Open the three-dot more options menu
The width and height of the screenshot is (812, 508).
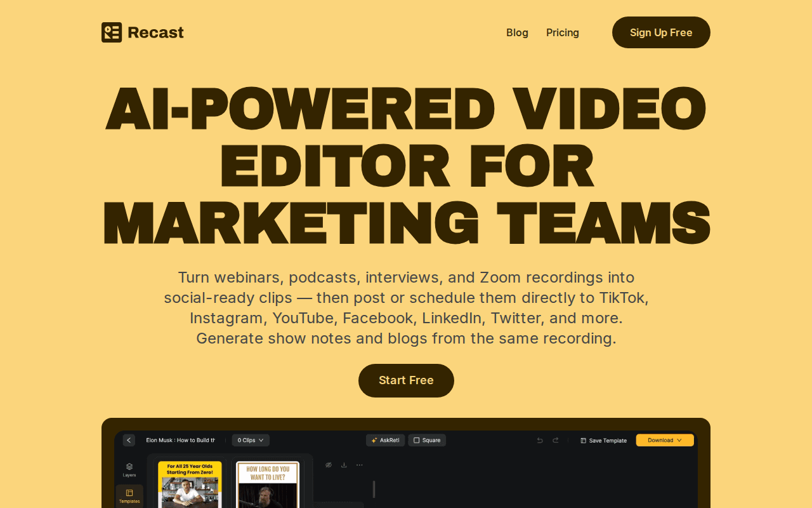[360, 465]
